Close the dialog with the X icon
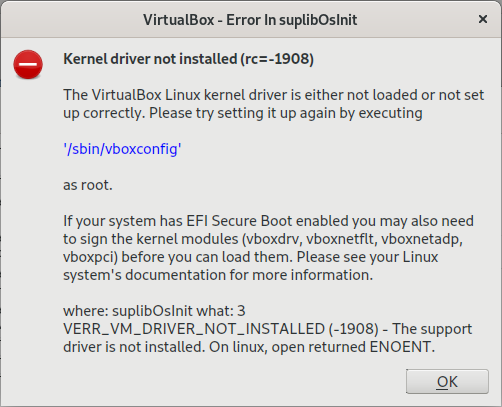The width and height of the screenshot is (502, 407). 483,19
